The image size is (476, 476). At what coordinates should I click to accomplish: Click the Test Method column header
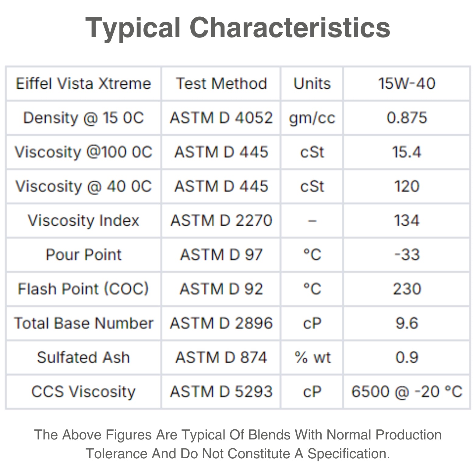coord(221,84)
